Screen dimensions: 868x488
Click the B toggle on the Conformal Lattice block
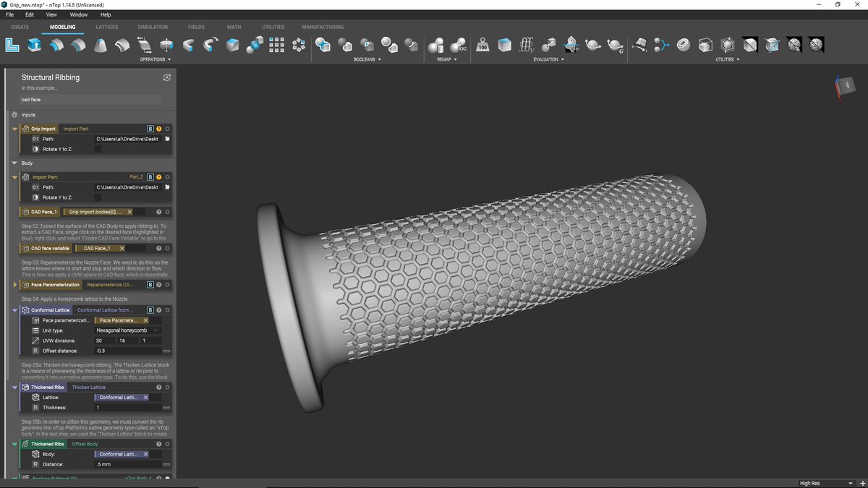click(150, 309)
